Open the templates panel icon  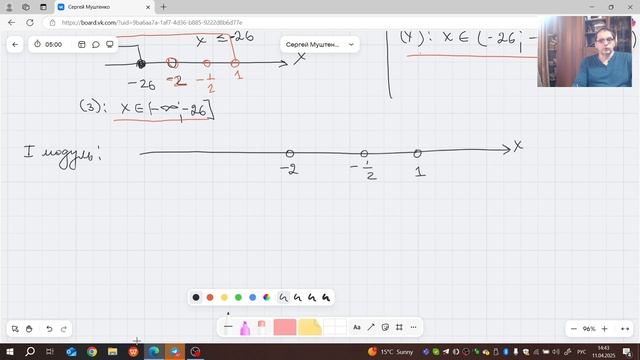82,44
